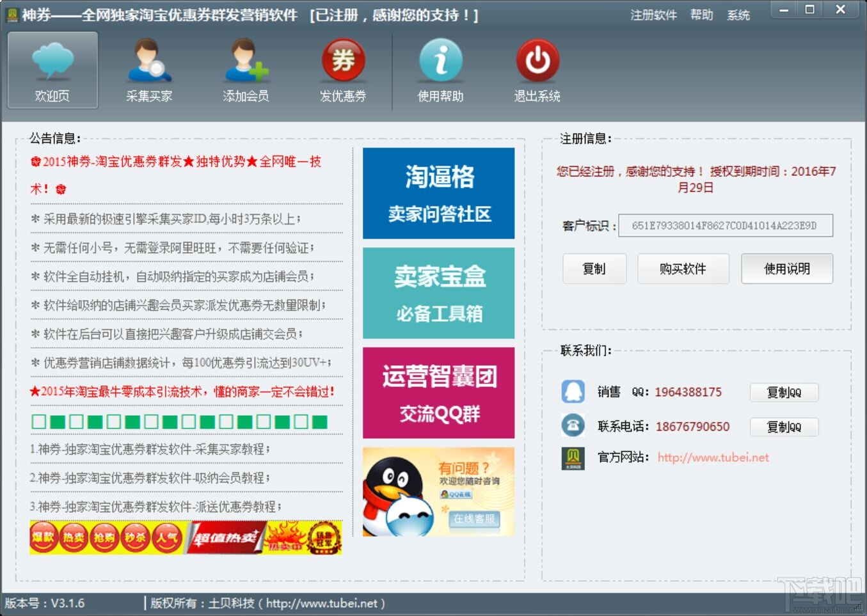
Task: Open tutorial 2 吸纳会员教程
Action: (x=150, y=478)
